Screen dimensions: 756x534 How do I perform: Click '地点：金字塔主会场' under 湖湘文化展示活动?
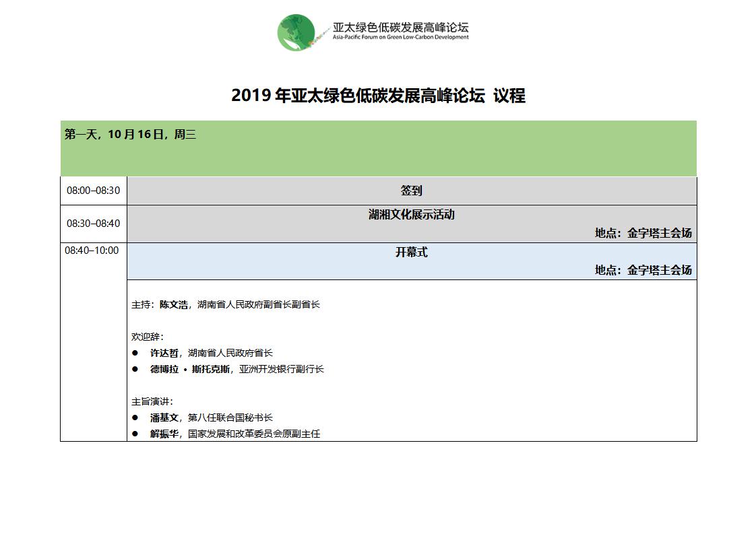[643, 233]
